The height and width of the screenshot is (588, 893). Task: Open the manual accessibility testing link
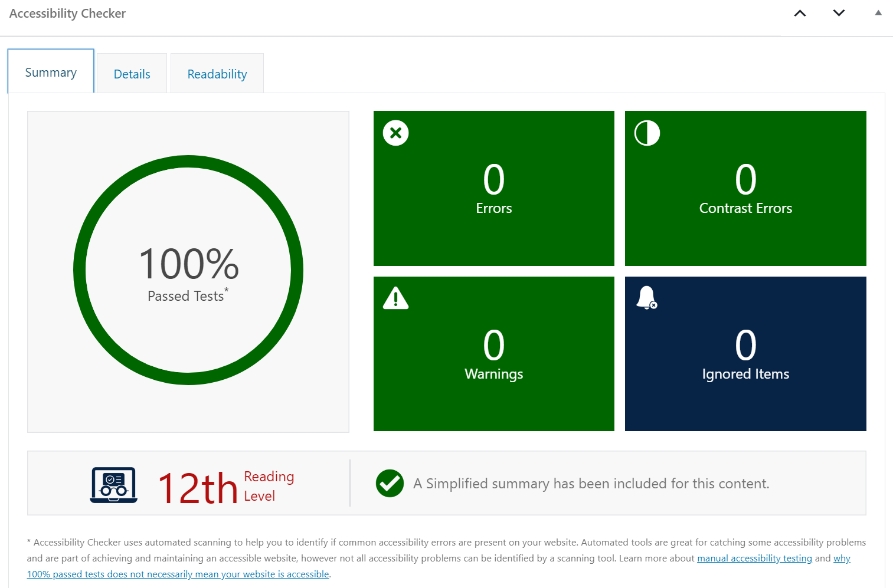click(x=754, y=558)
